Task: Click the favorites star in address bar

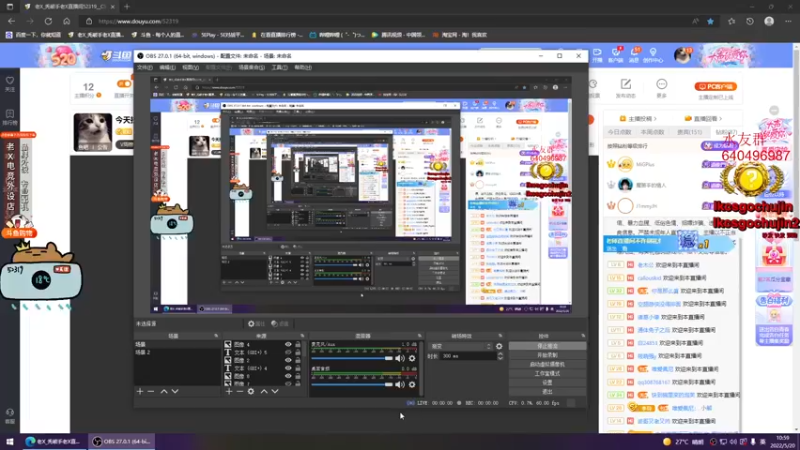Action: (710, 21)
